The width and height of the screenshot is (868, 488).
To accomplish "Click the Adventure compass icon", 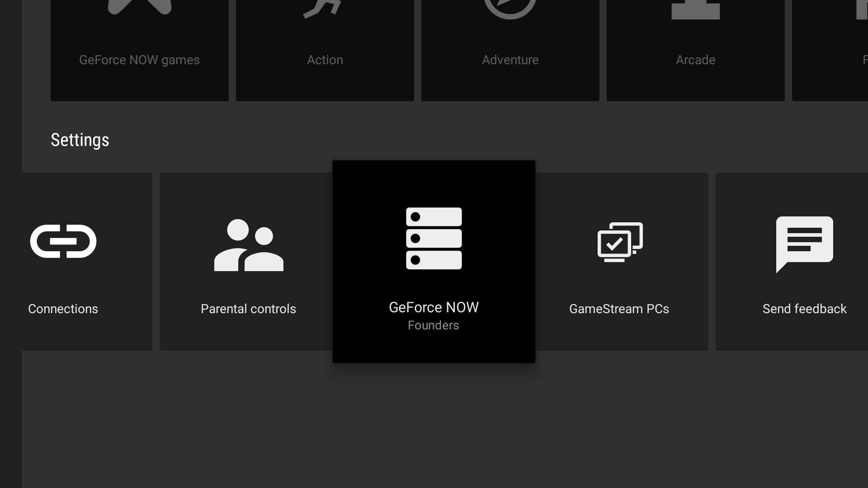I will pyautogui.click(x=510, y=9).
